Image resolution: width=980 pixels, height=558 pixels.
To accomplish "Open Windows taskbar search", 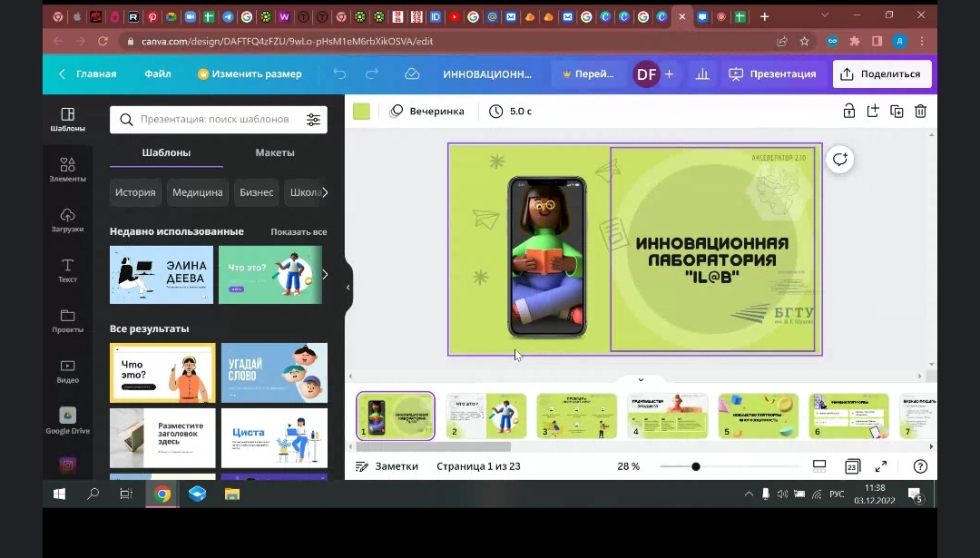I will (x=93, y=494).
